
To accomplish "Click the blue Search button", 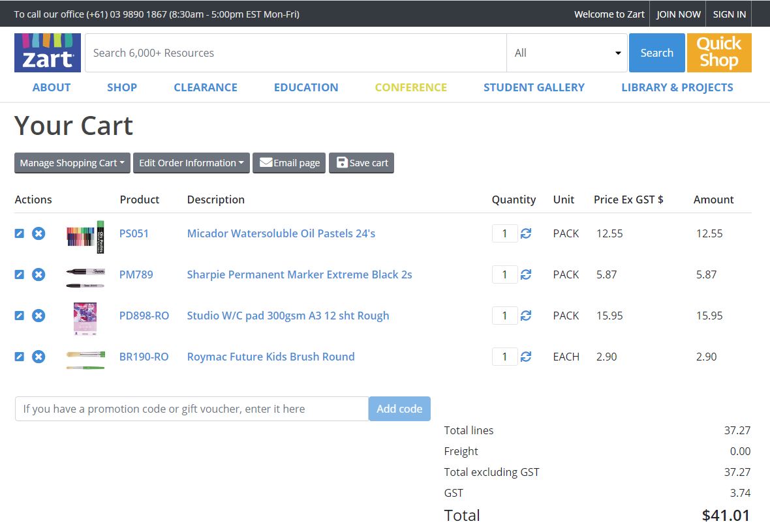I will pos(657,53).
